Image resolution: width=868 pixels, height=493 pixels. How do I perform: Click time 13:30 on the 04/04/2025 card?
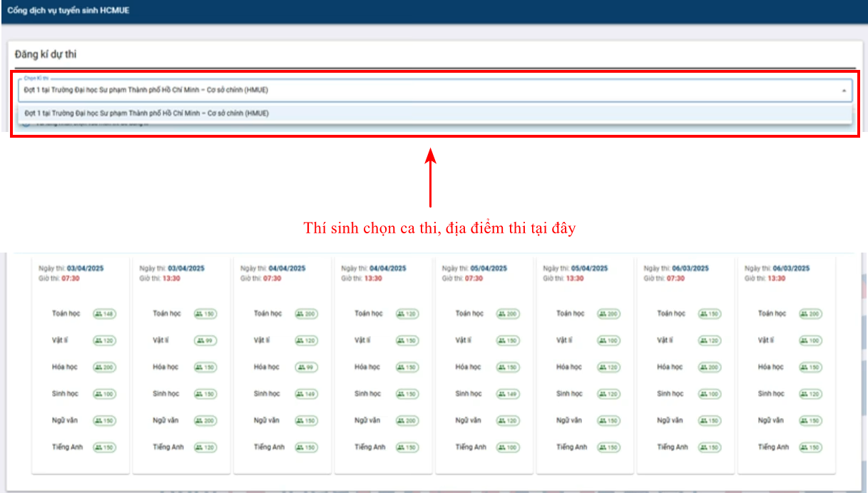pos(374,278)
